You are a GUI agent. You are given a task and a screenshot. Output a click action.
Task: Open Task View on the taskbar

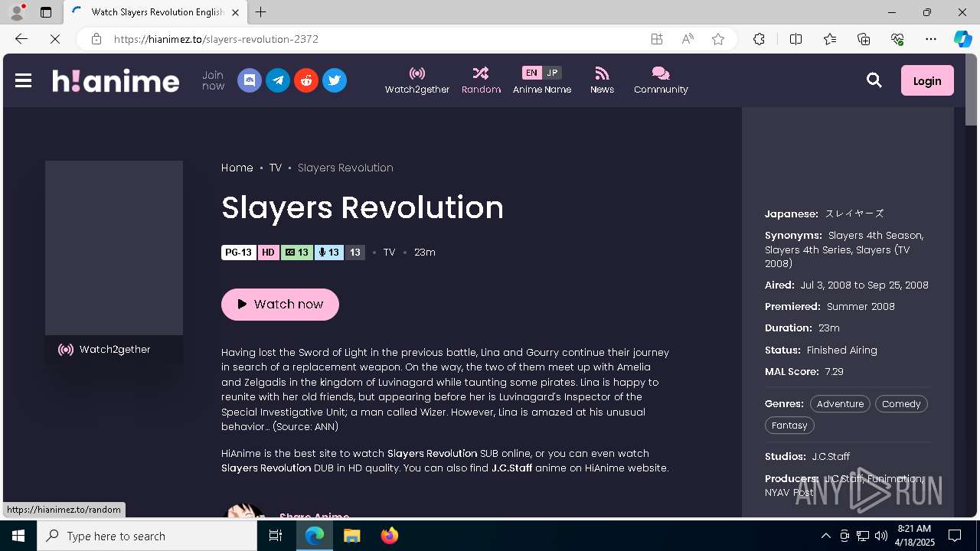tap(276, 536)
